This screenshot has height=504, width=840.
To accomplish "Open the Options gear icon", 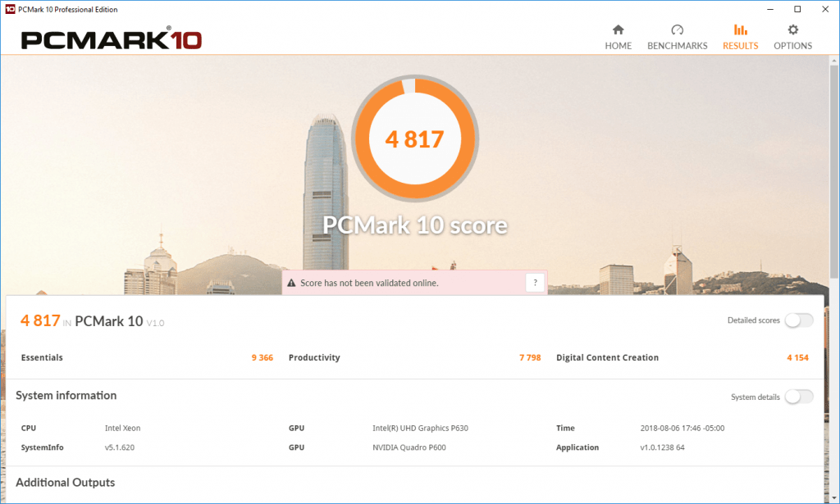I will [x=793, y=30].
